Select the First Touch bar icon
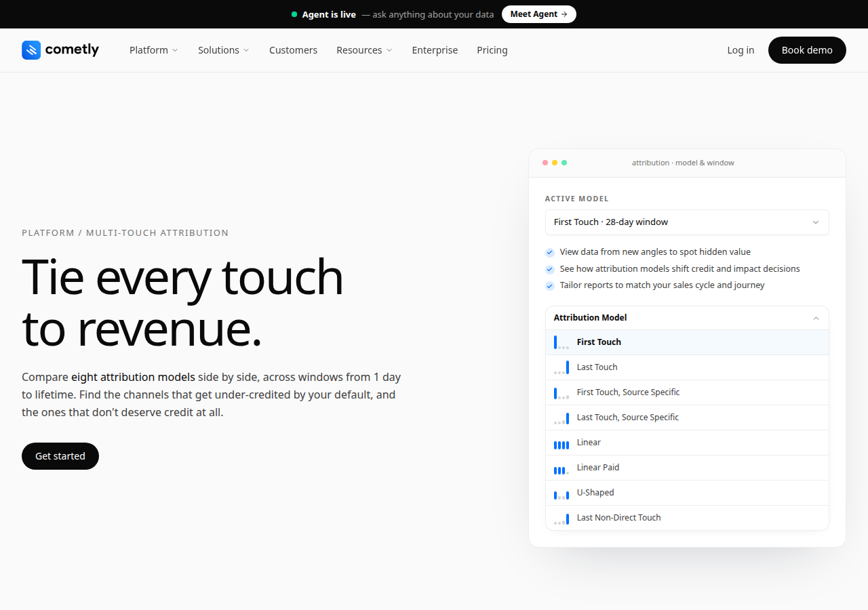The image size is (868, 610). [561, 342]
